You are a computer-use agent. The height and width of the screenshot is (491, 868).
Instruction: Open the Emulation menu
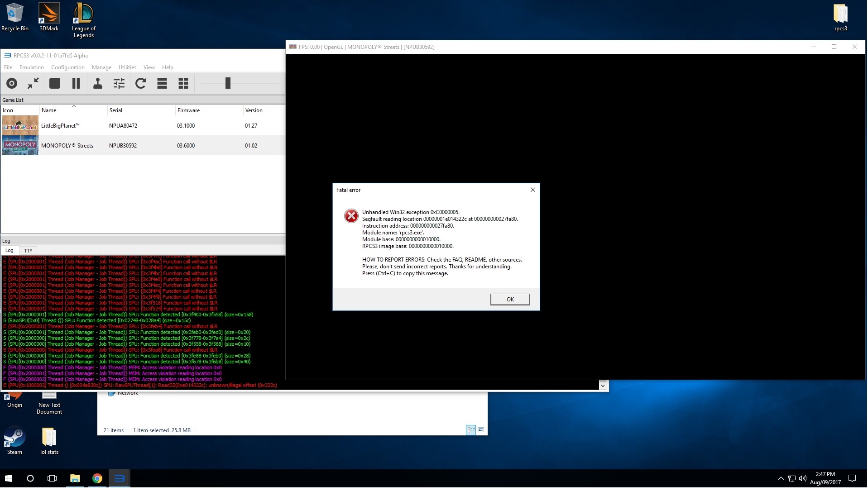click(x=32, y=67)
